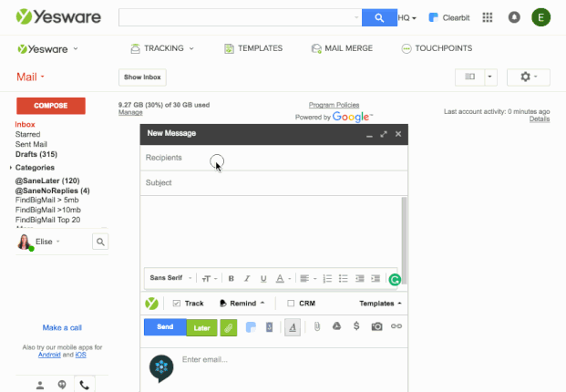This screenshot has width=566, height=392.
Task: Click the Yesware logo in compose bar
Action: (x=151, y=304)
